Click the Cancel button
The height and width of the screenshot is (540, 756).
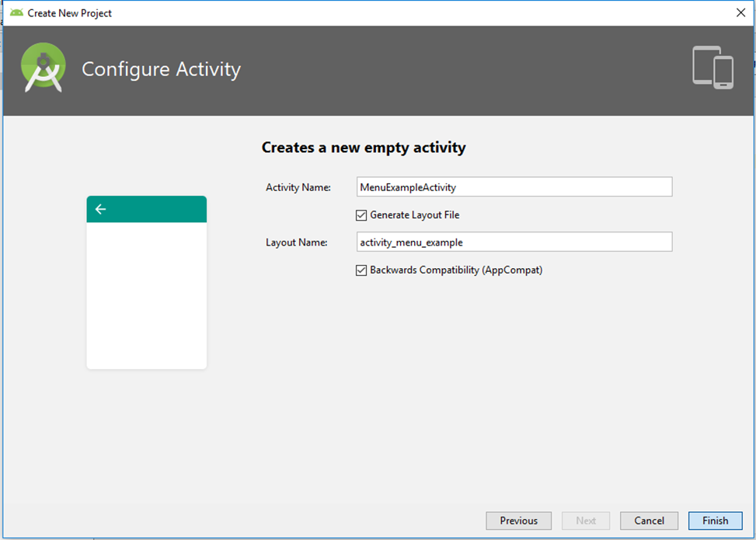649,521
